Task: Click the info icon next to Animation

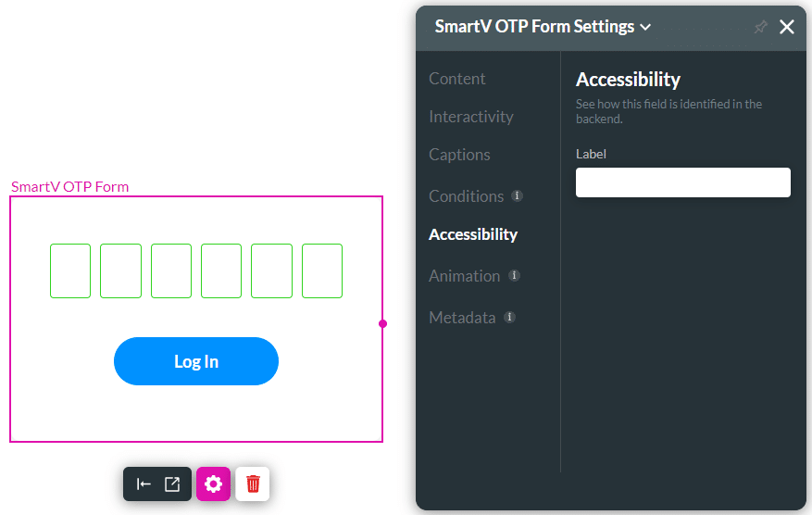Action: point(514,275)
